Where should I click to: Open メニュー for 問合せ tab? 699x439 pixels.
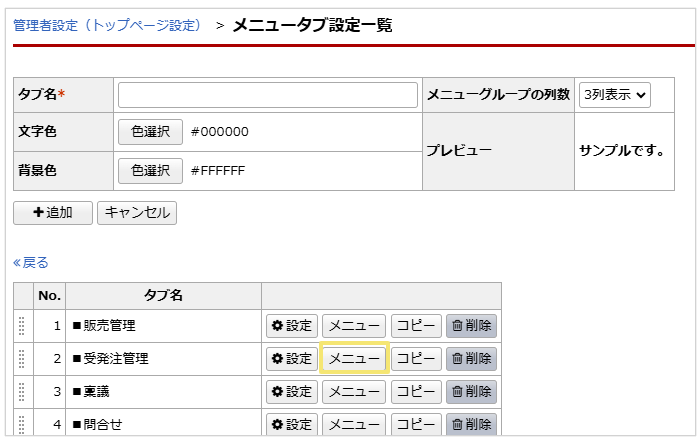click(354, 424)
